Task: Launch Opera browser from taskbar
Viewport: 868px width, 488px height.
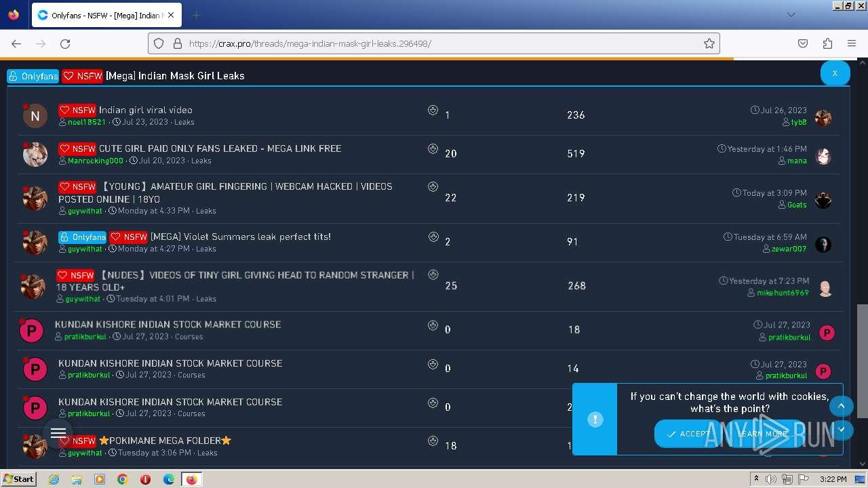Action: (146, 479)
